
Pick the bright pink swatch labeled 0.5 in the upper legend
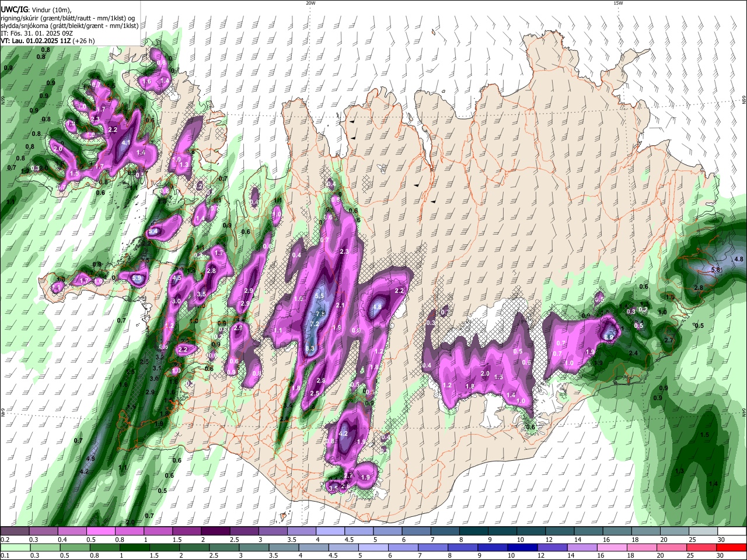100,531
